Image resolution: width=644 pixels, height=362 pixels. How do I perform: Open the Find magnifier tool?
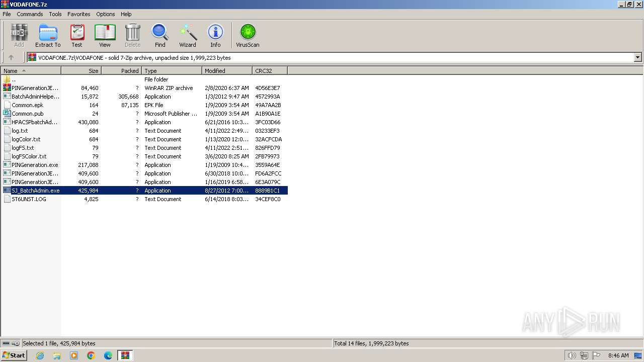(x=160, y=36)
